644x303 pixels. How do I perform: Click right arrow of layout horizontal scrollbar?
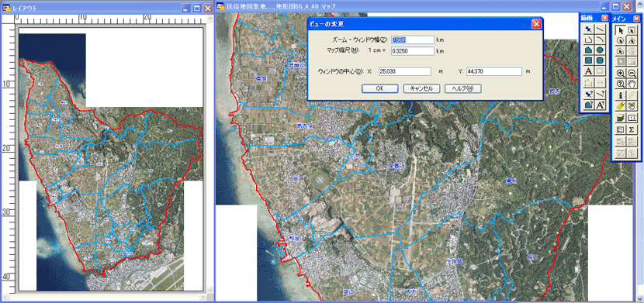click(202, 297)
